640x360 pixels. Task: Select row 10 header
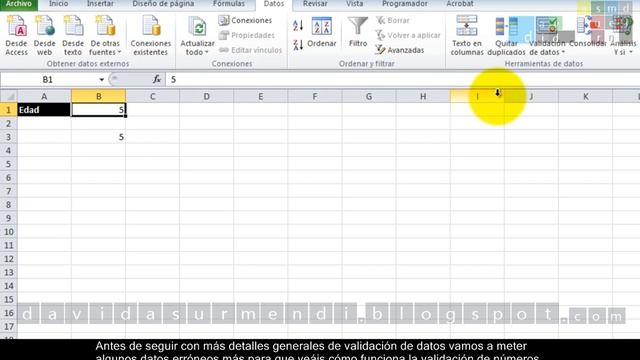[9, 231]
